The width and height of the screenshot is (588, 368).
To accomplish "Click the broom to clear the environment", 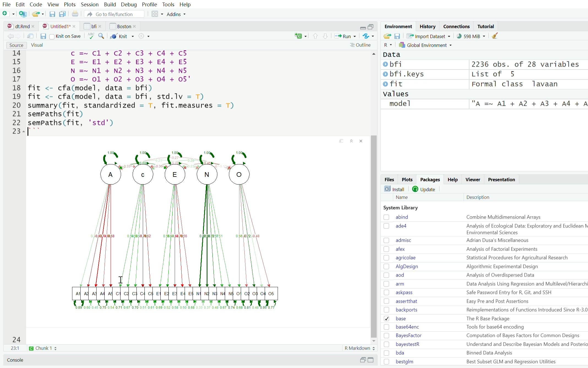I will coord(495,36).
